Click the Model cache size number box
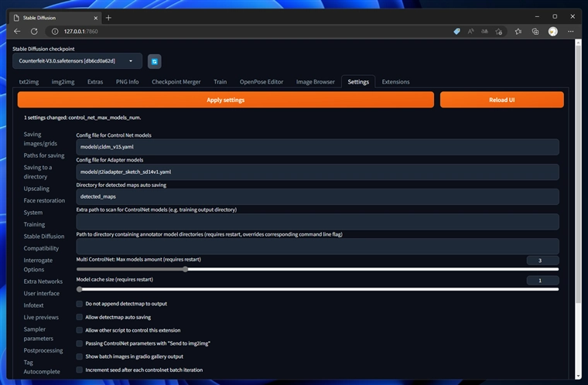This screenshot has height=385, width=588. [x=542, y=281]
